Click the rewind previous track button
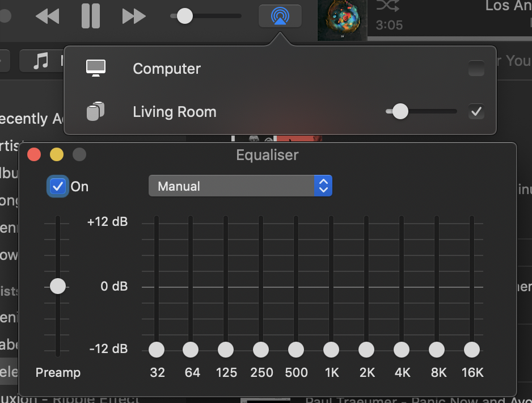The image size is (532, 403). 47,16
